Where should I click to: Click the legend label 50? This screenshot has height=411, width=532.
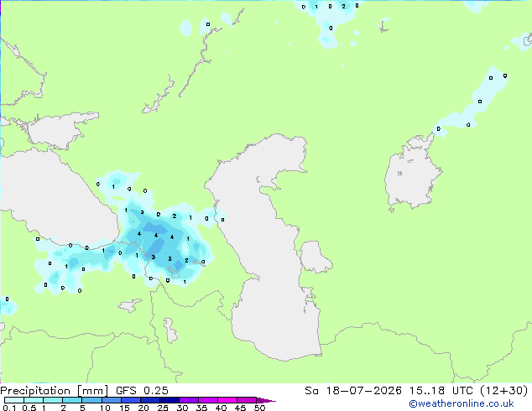(x=259, y=408)
